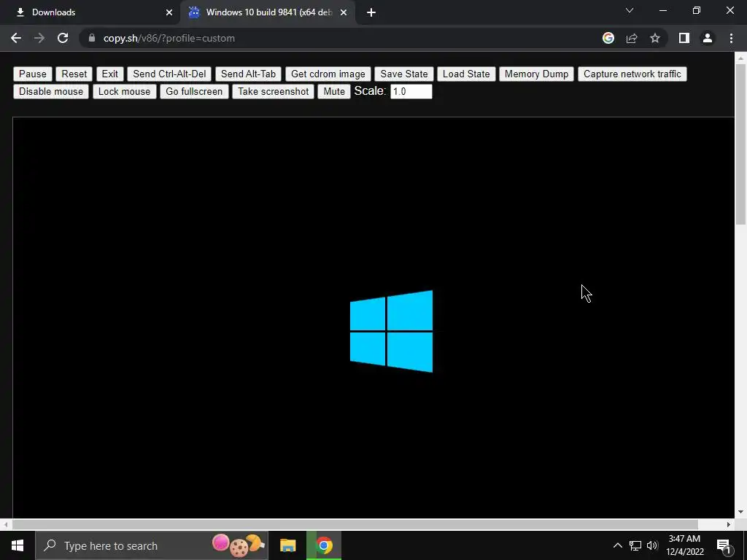
Task: Take screenshot of the emulator
Action: tap(273, 91)
